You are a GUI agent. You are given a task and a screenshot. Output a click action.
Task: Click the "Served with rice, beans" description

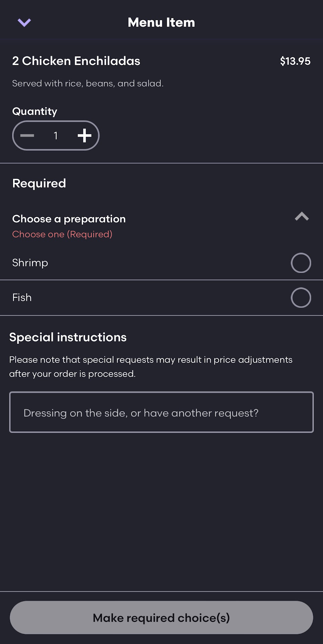88,84
